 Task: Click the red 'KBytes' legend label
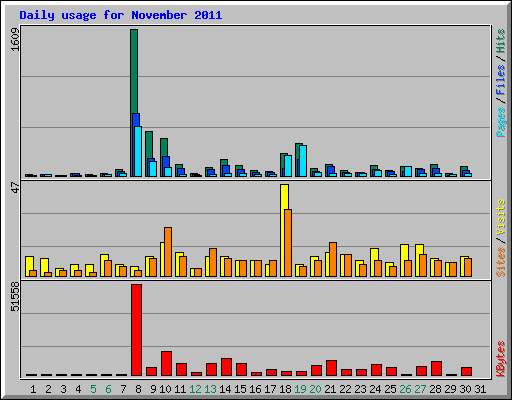click(x=500, y=358)
